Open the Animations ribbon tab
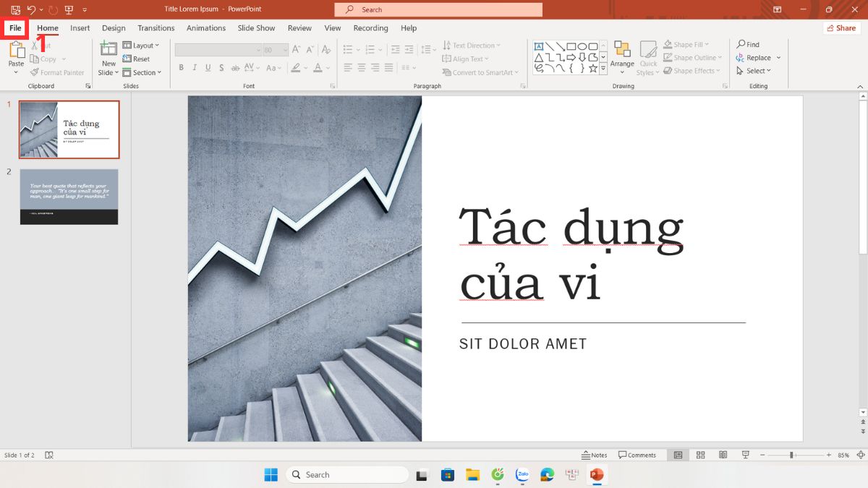The image size is (868, 488). (x=206, y=28)
